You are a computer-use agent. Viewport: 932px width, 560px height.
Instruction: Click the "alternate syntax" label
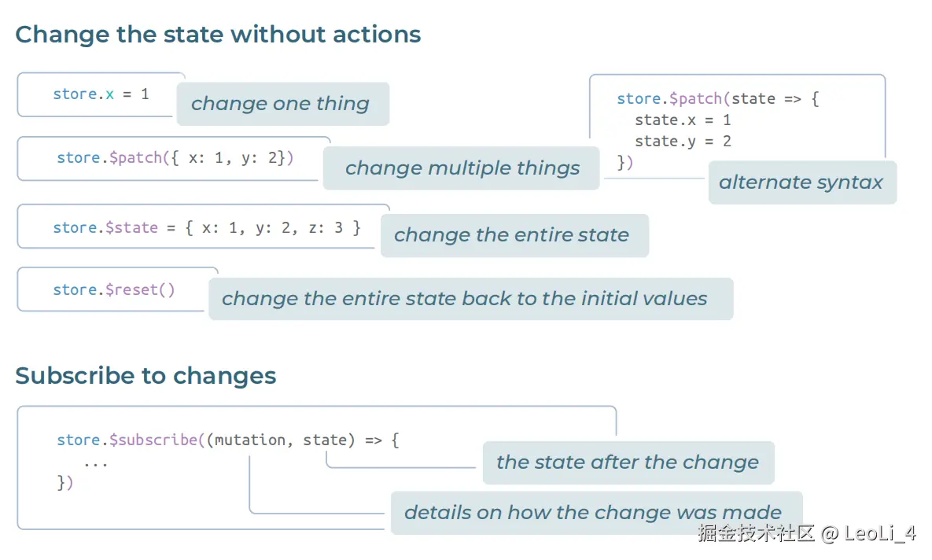(801, 182)
